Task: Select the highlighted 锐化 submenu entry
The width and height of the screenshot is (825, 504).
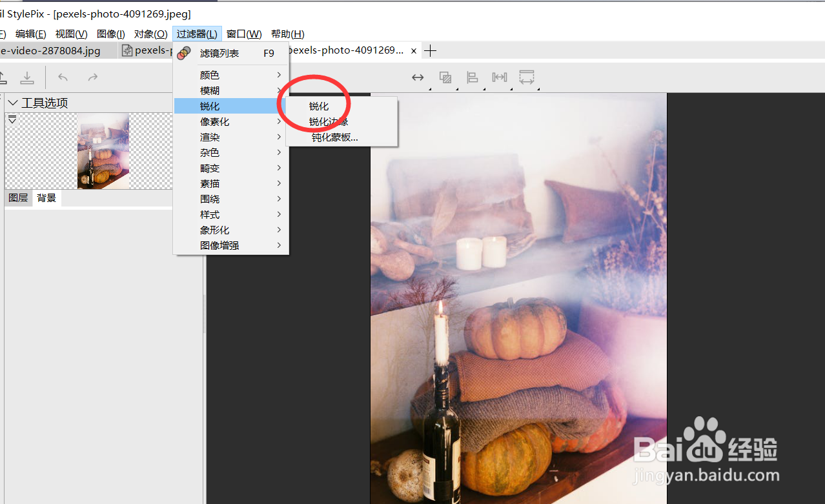Action: click(231, 106)
